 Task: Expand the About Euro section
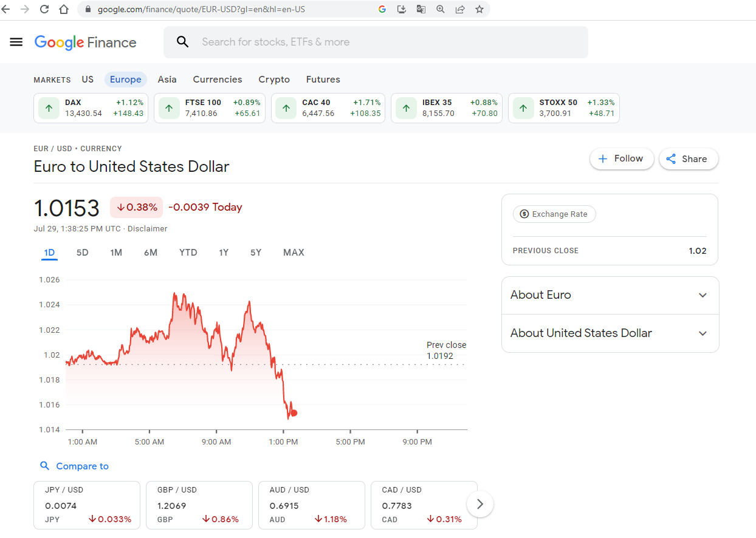click(x=610, y=295)
